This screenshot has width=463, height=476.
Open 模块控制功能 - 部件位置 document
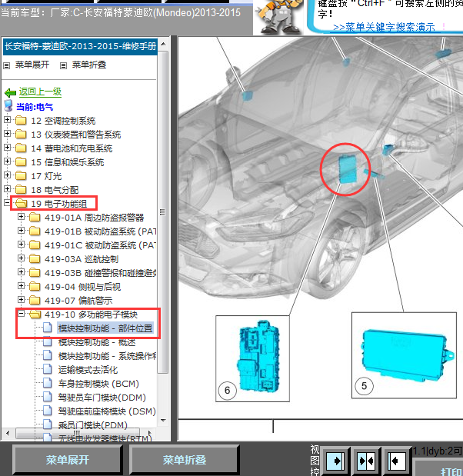tap(105, 328)
